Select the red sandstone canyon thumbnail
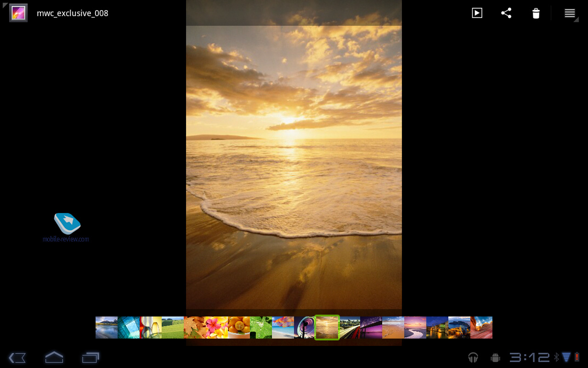The width and height of the screenshot is (588, 368). tap(481, 328)
